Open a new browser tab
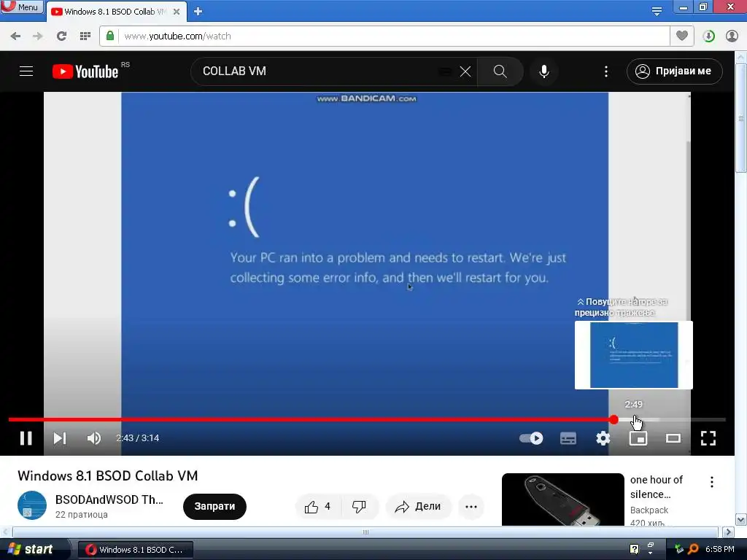 [198, 12]
